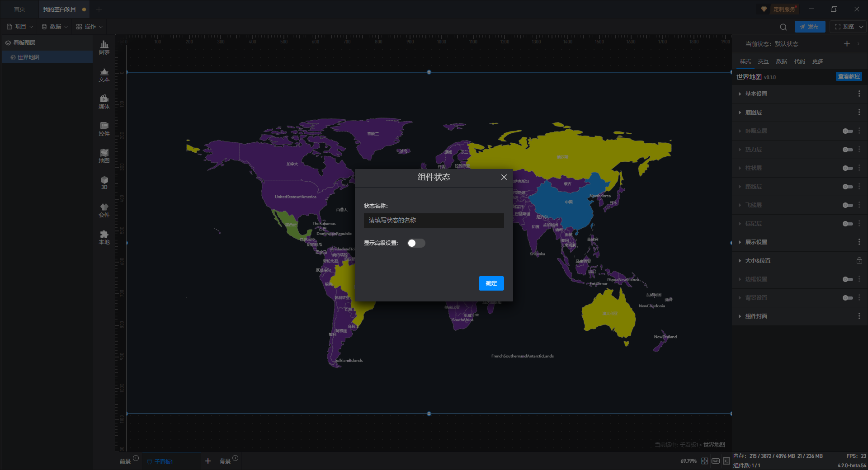The width and height of the screenshot is (868, 470).
Task: Enable the 热力层 layer toggle
Action: click(848, 150)
